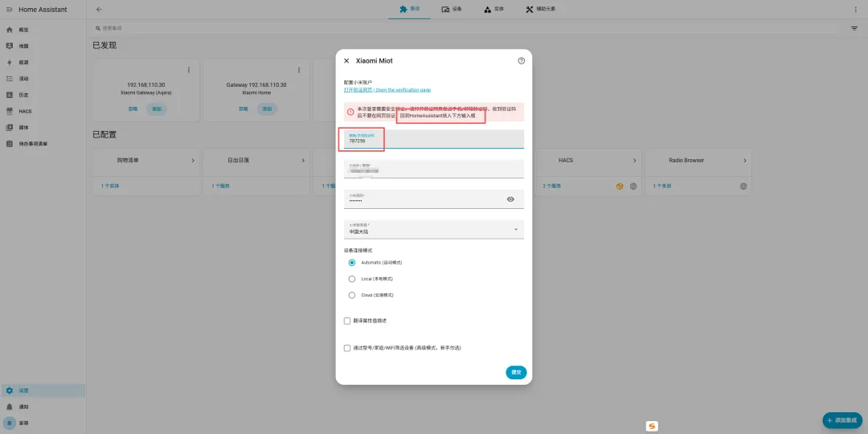Open 媒体 media in the sidebar
The height and width of the screenshot is (434, 868).
[x=43, y=127]
